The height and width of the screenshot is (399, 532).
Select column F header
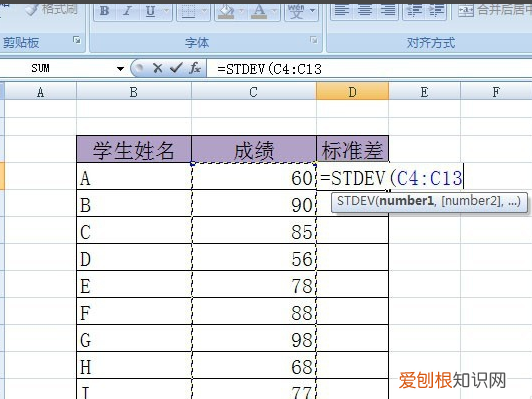click(x=496, y=92)
